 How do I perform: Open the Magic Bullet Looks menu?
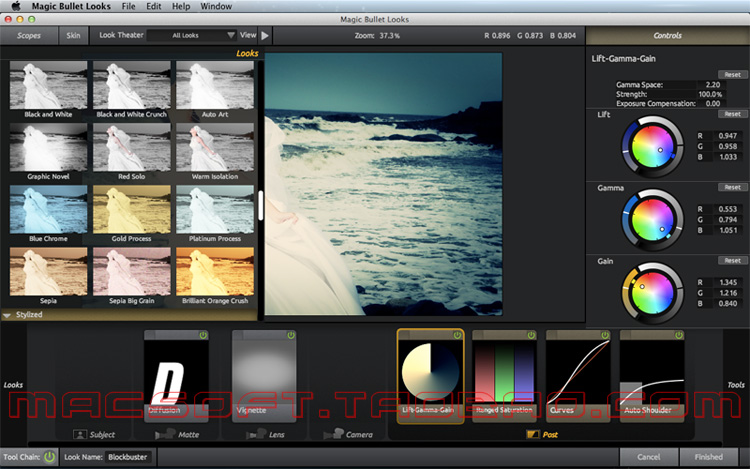point(71,6)
